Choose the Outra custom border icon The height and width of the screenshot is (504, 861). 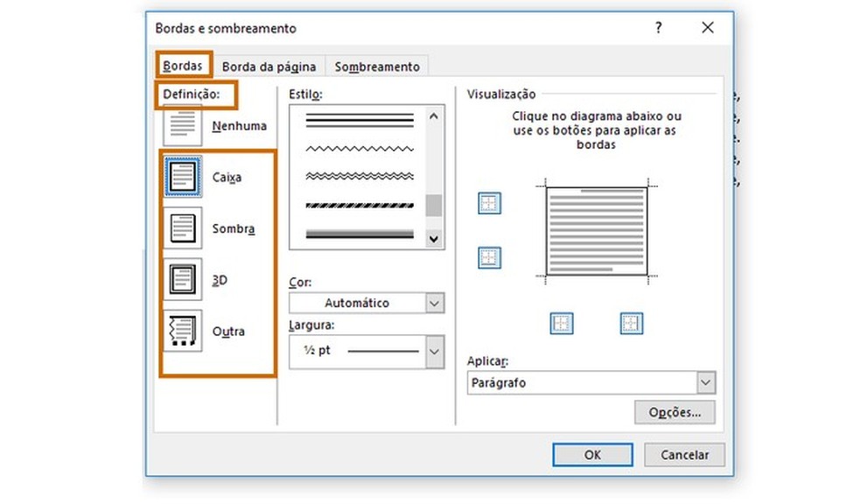coord(182,332)
